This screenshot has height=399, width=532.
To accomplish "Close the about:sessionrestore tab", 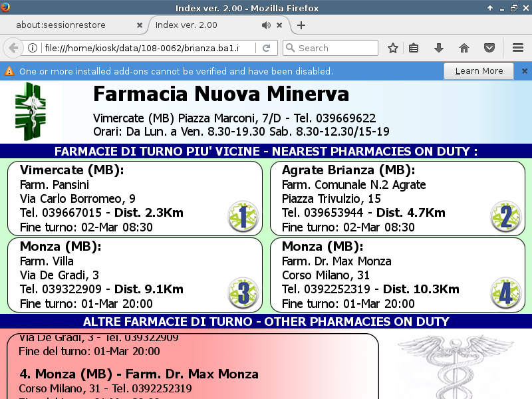I will [139, 25].
